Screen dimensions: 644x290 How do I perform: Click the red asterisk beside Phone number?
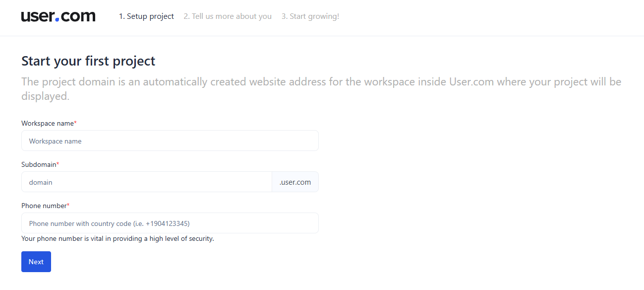(x=68, y=205)
